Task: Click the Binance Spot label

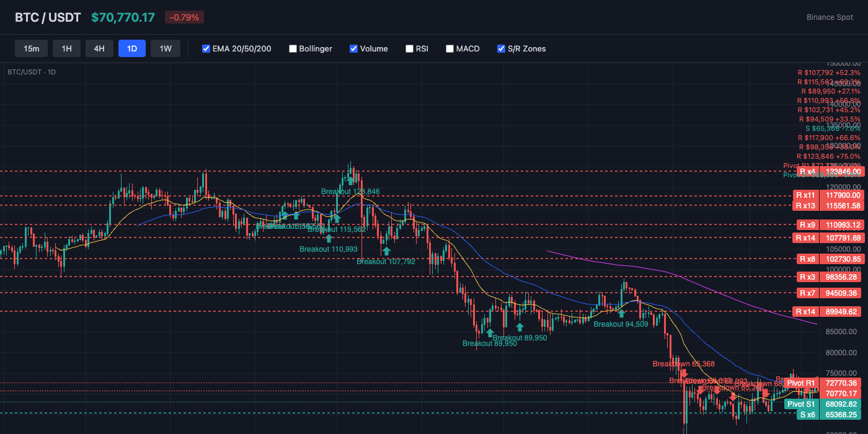Action: (830, 17)
